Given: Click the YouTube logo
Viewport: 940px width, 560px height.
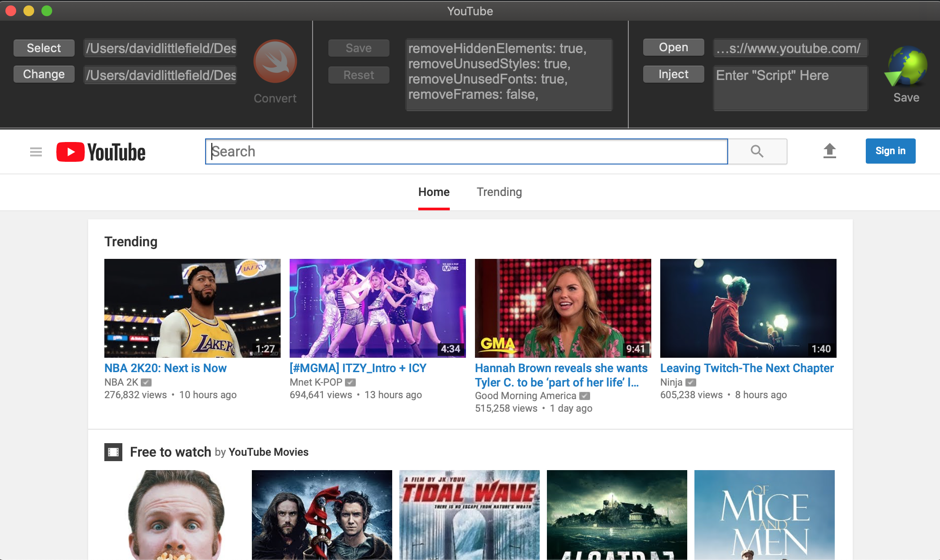Looking at the screenshot, I should click(x=101, y=152).
